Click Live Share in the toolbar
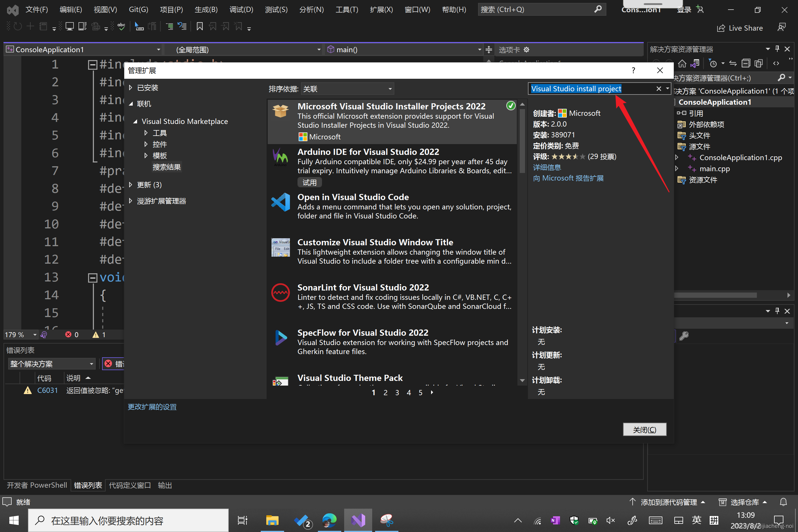The width and height of the screenshot is (798, 532). coord(740,28)
